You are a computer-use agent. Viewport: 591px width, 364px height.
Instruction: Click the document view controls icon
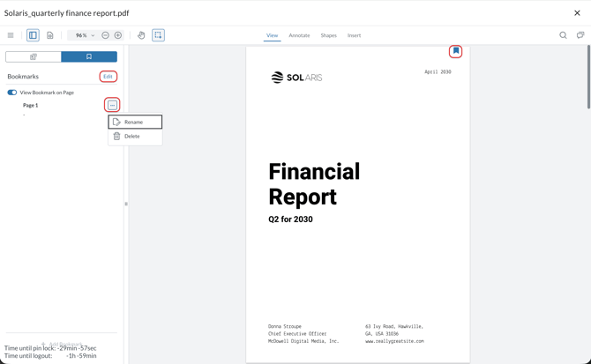50,35
